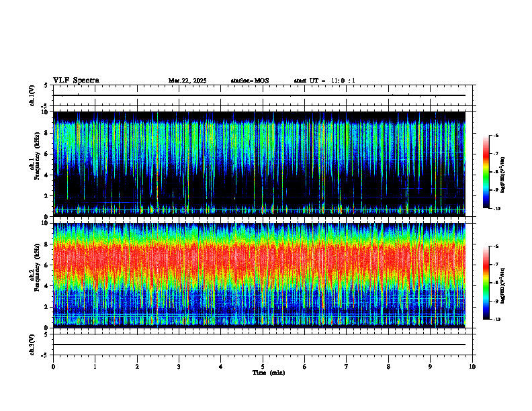Click the ch.2 color bar log(PSD) label
This screenshot has height=411, width=532.
(x=502, y=285)
